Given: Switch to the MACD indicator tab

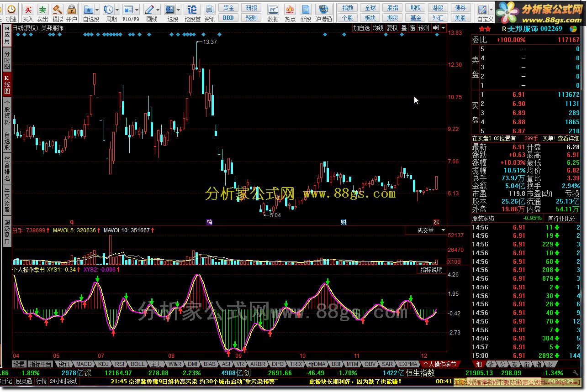Looking at the screenshot, I should (x=84, y=364).
